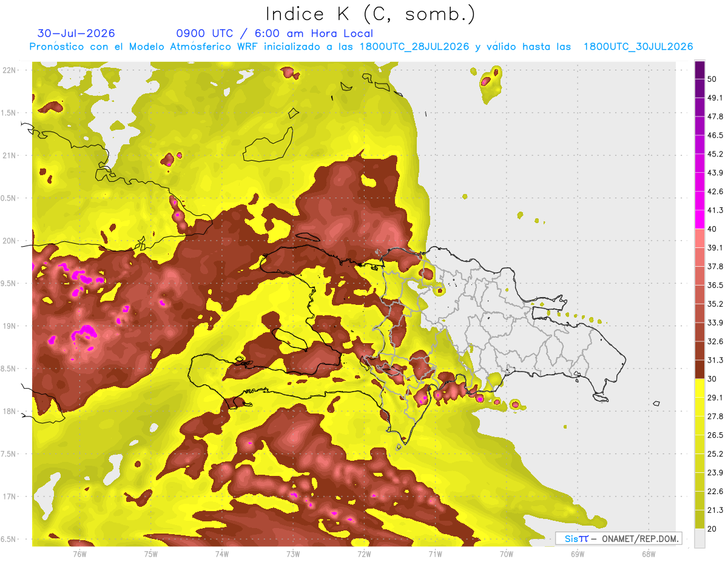Click the '70W' longitude label
The height and width of the screenshot is (562, 728).
506,554
